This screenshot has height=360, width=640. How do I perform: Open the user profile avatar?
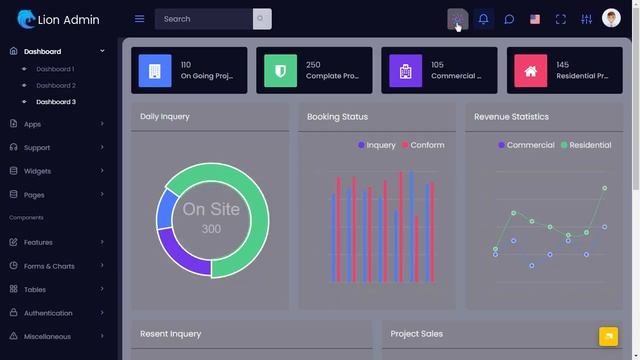(x=611, y=18)
